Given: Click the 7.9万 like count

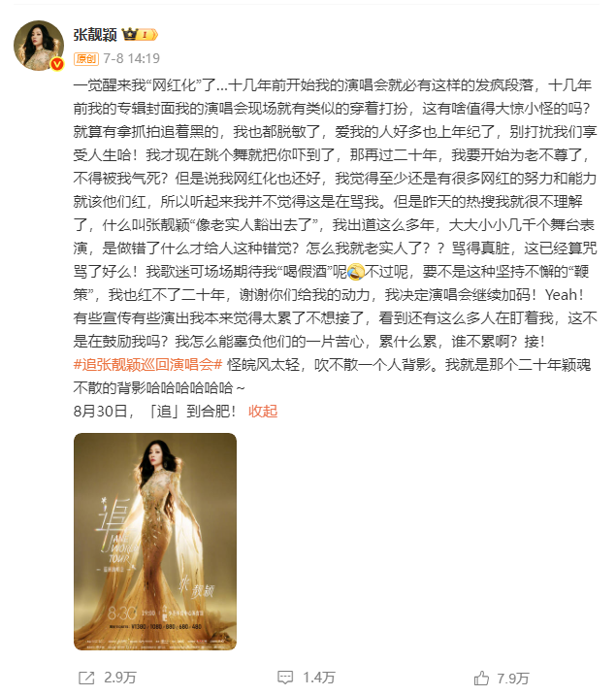Looking at the screenshot, I should [513, 679].
